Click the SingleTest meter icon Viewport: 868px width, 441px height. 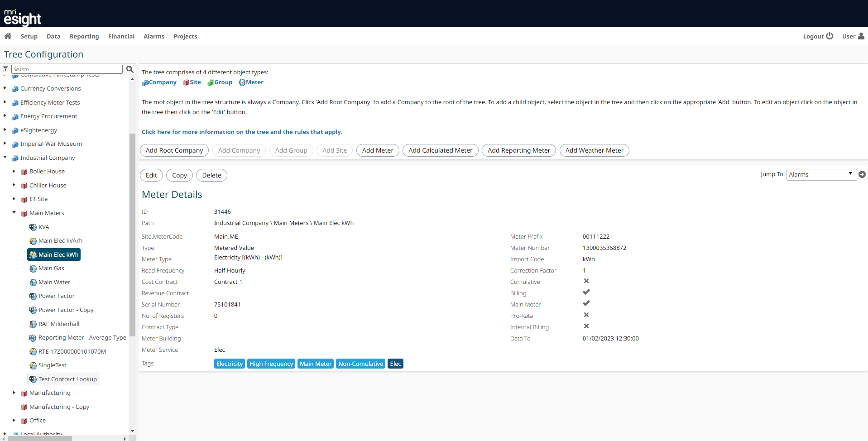[33, 365]
